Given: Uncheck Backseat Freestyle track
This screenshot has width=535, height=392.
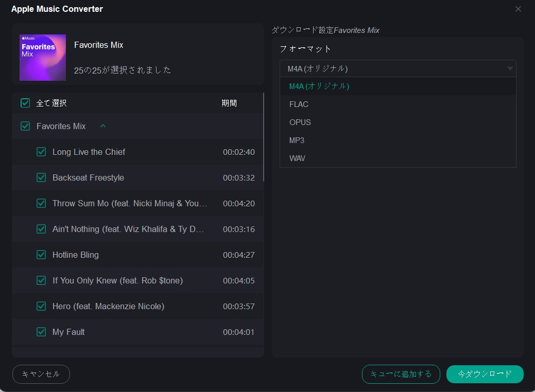Looking at the screenshot, I should [41, 177].
